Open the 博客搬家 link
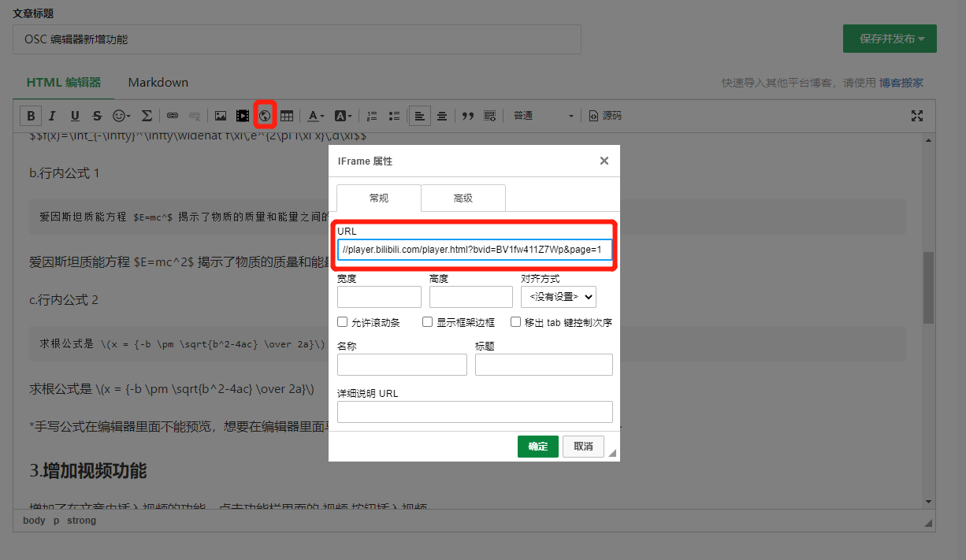This screenshot has height=560, width=966. pyautogui.click(x=901, y=83)
